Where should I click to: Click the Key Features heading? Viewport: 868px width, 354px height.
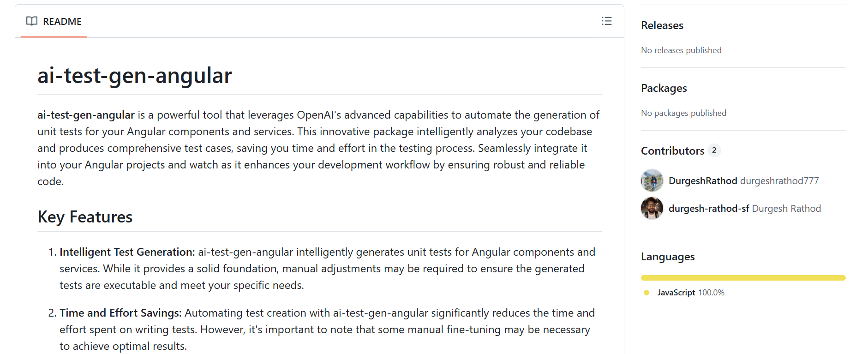coord(85,217)
